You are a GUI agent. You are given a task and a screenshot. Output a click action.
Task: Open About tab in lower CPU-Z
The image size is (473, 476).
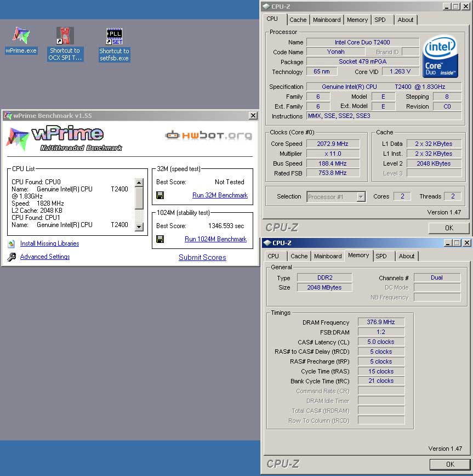(x=407, y=256)
